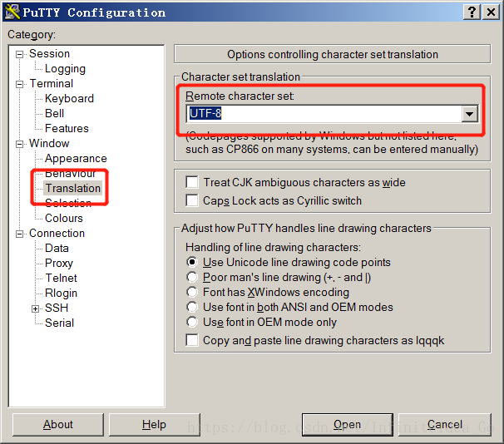Collapse the Session tree node

pos(20,54)
